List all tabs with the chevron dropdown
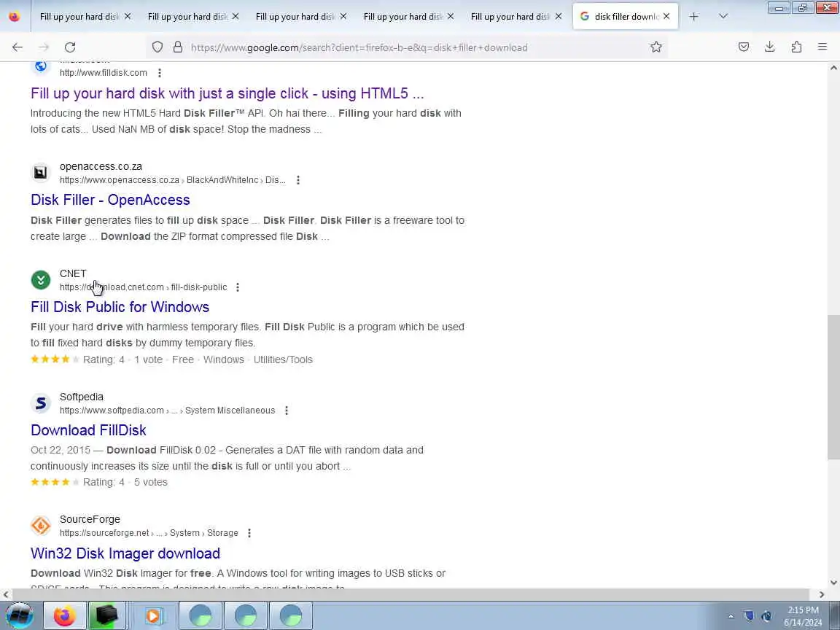 723,17
